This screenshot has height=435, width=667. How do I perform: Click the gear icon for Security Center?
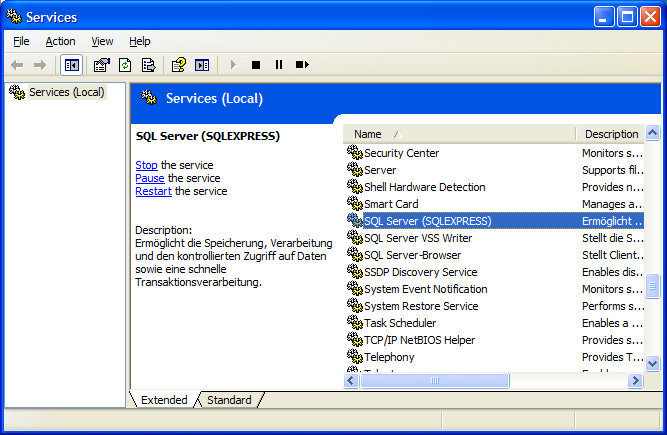[354, 152]
